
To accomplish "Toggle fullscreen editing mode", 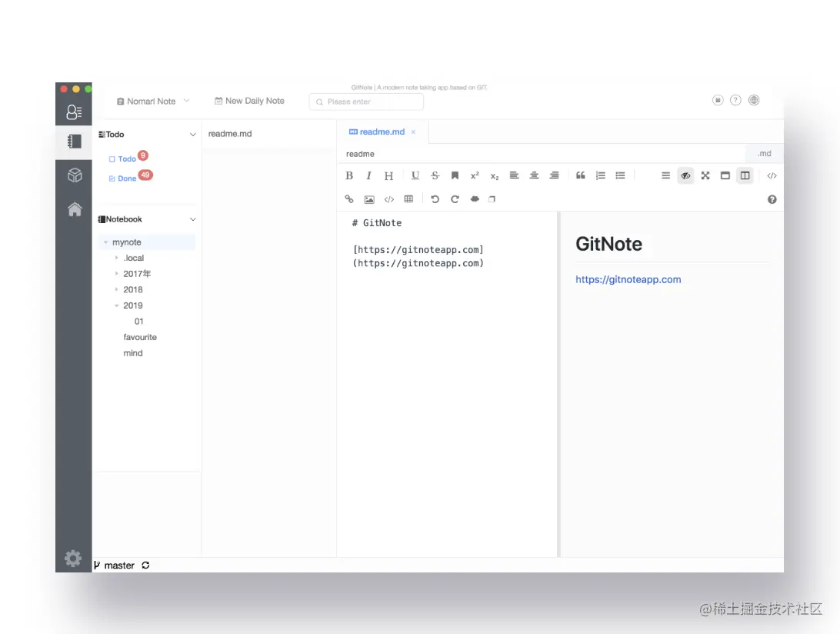I will tap(705, 175).
